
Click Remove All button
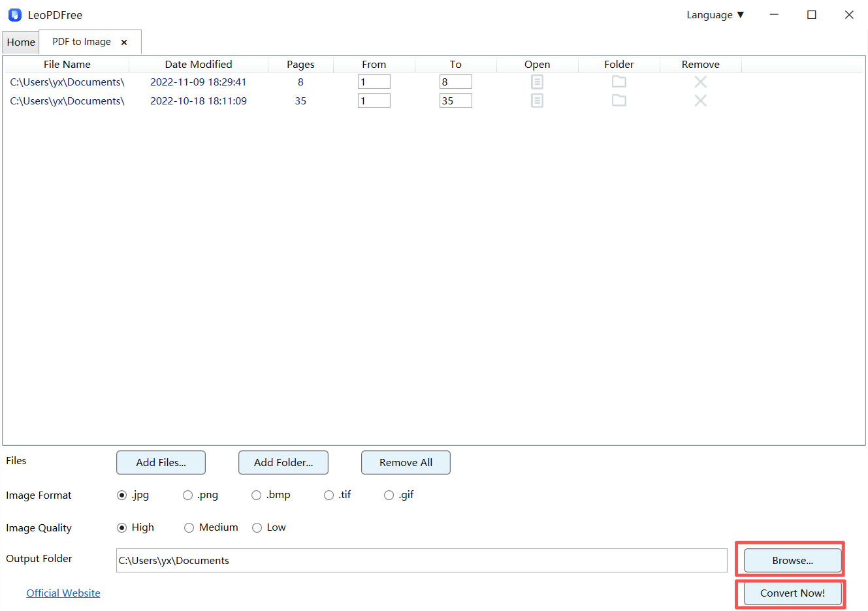[x=406, y=463]
